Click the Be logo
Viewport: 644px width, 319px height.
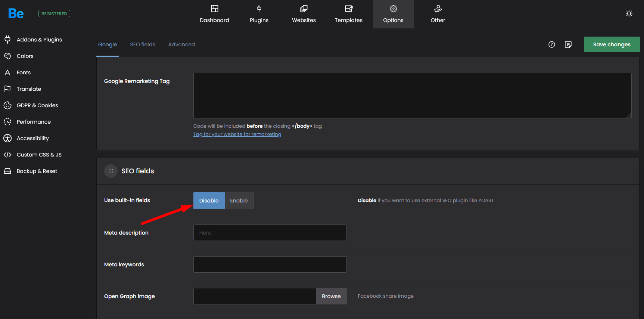pos(16,13)
